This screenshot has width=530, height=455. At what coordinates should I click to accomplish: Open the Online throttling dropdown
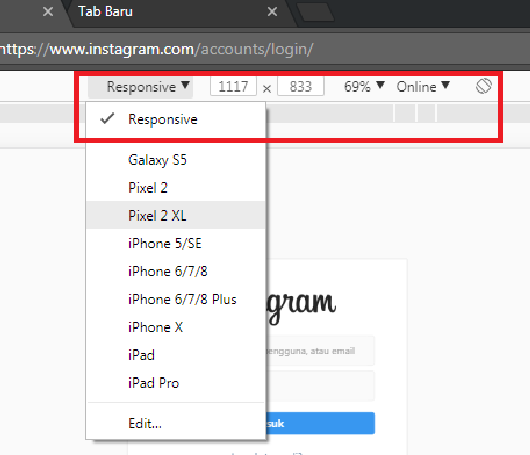(x=423, y=87)
